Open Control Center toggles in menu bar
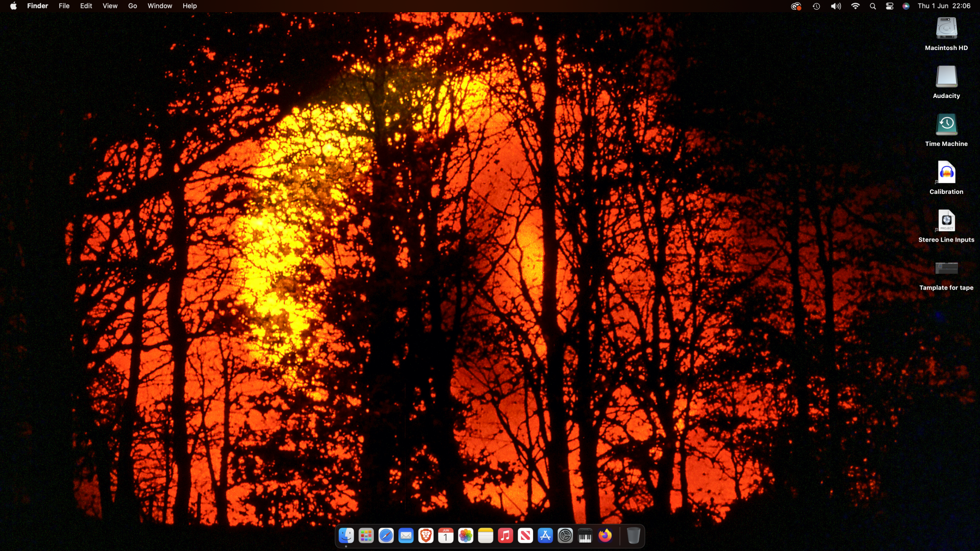The image size is (980, 551). tap(890, 6)
